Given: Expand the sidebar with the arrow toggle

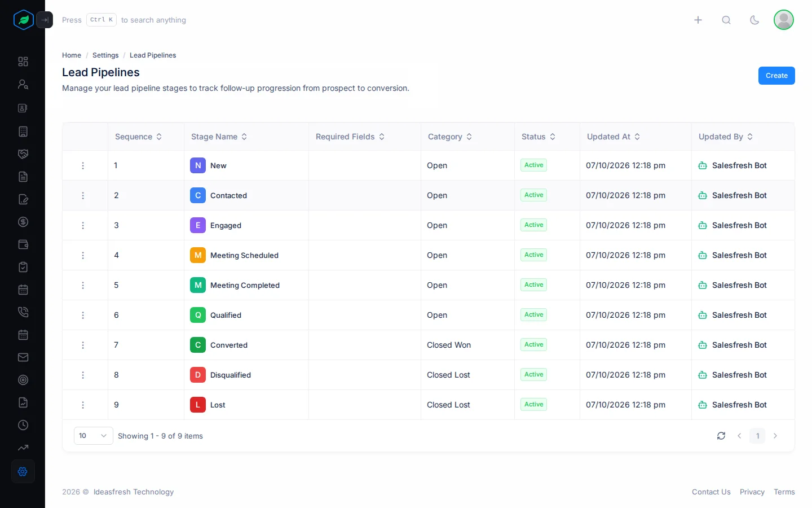Looking at the screenshot, I should (45, 20).
